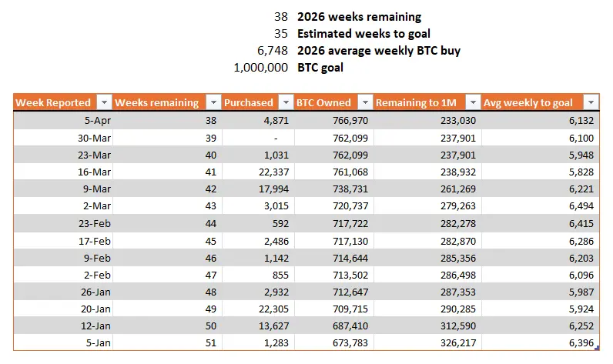Screen dimensions: 613x364
Task: Open the Week Reported filter dropdown
Action: [103, 103]
